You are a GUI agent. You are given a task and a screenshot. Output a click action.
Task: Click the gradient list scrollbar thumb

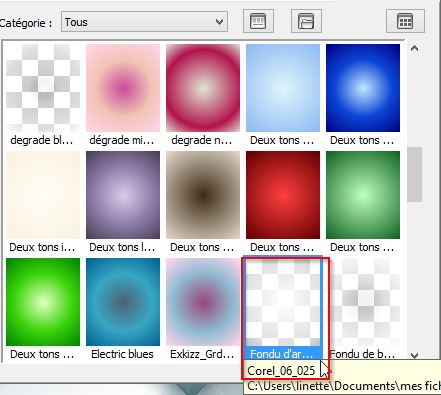click(414, 174)
